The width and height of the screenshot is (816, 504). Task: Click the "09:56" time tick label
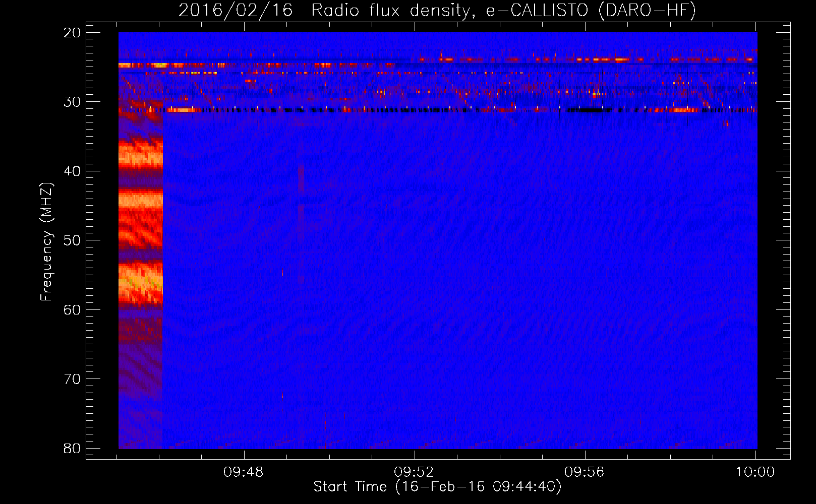pos(585,472)
